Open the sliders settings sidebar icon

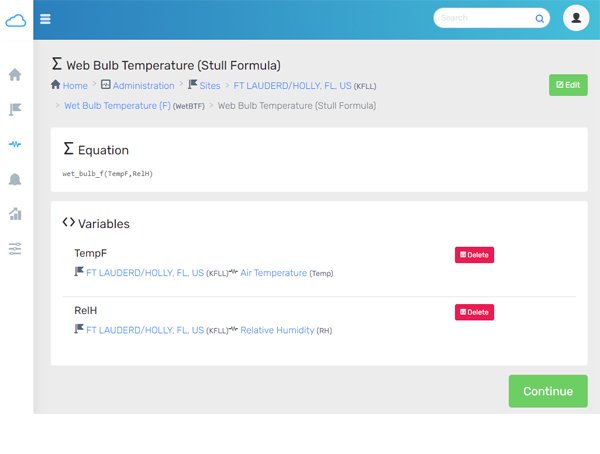click(15, 248)
